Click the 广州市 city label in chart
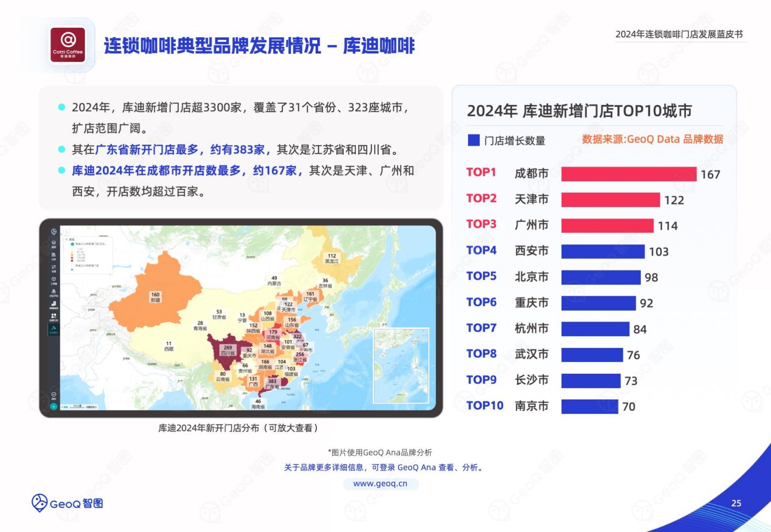The image size is (771, 532). pyautogui.click(x=532, y=225)
